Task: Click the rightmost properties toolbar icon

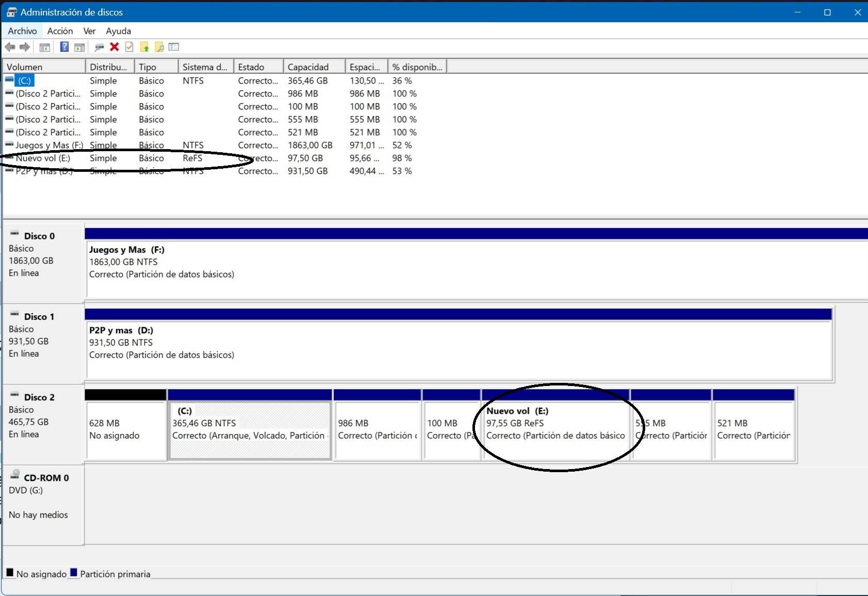Action: [174, 47]
